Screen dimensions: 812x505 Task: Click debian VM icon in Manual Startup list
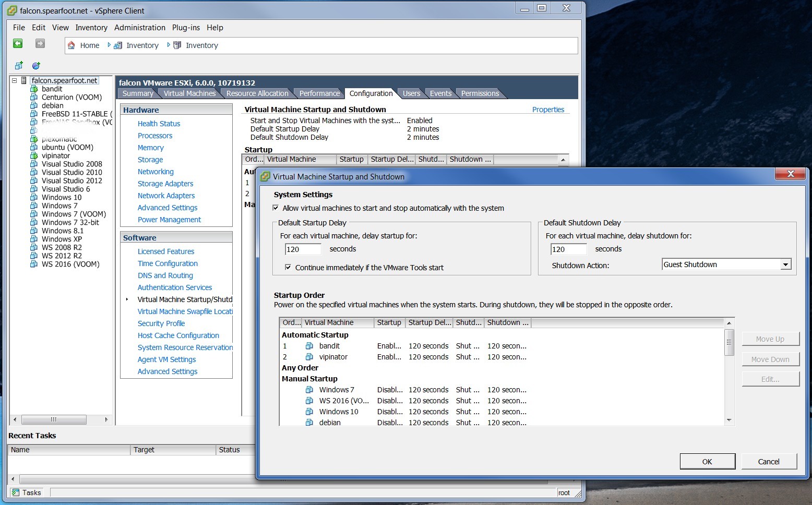(309, 423)
